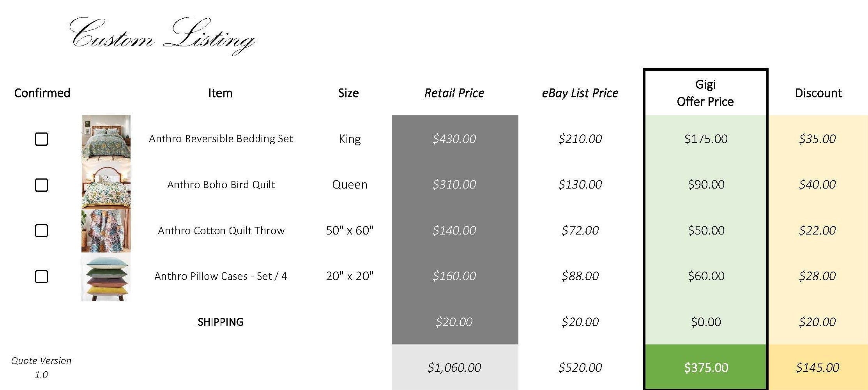The width and height of the screenshot is (868, 390).
Task: Check the Anthro Reversible Bedding Set checkbox
Action: (41, 139)
